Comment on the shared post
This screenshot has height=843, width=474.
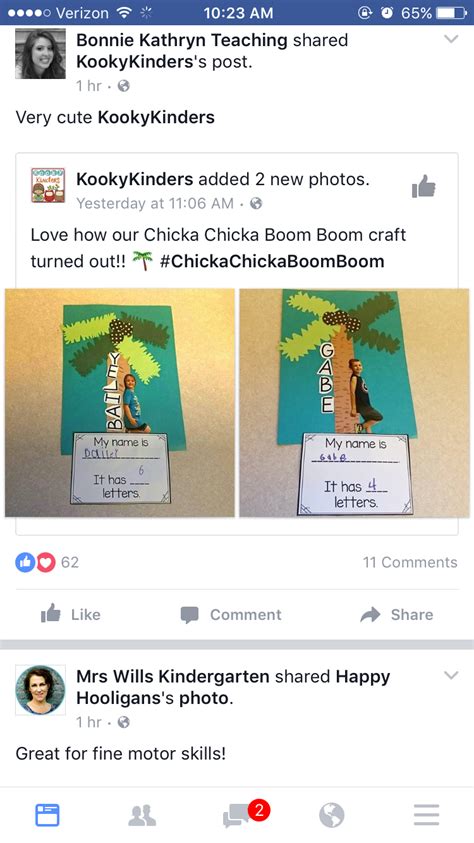[x=231, y=615]
